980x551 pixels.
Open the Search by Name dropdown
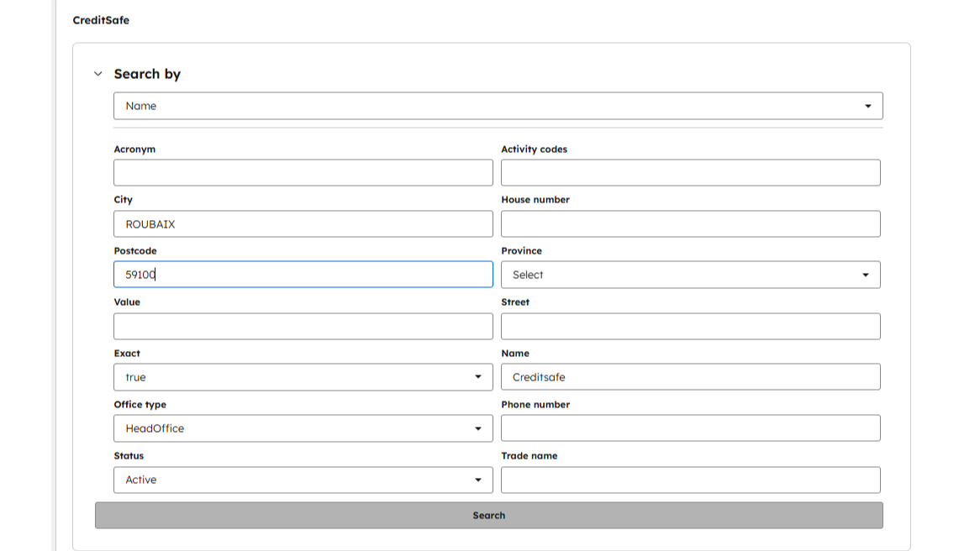pyautogui.click(x=498, y=106)
